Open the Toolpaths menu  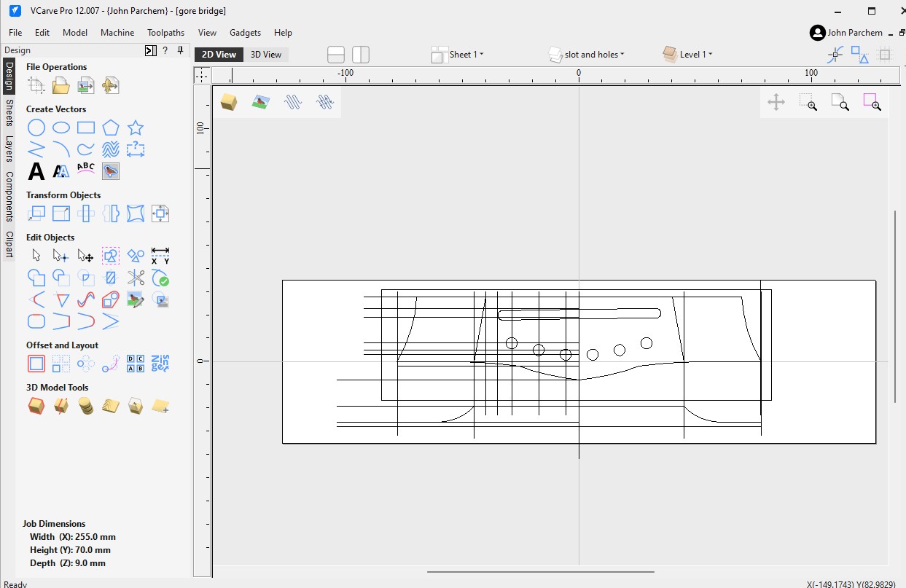165,32
